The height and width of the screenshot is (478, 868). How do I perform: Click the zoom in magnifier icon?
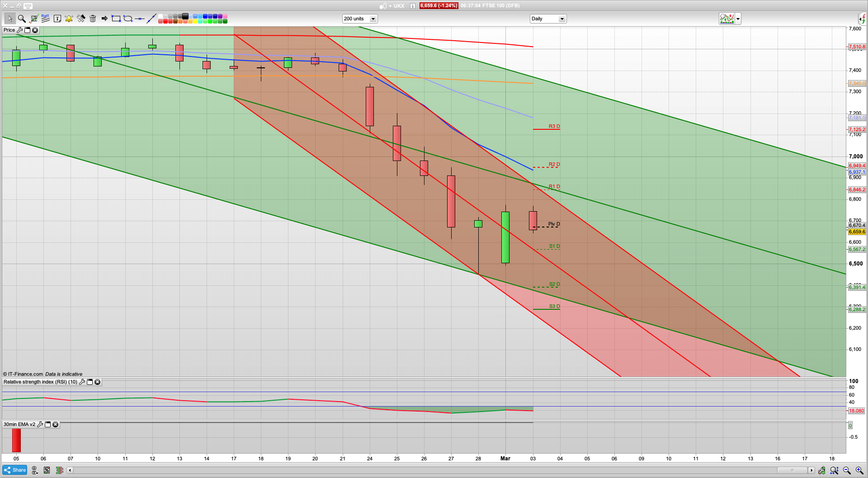(859, 470)
